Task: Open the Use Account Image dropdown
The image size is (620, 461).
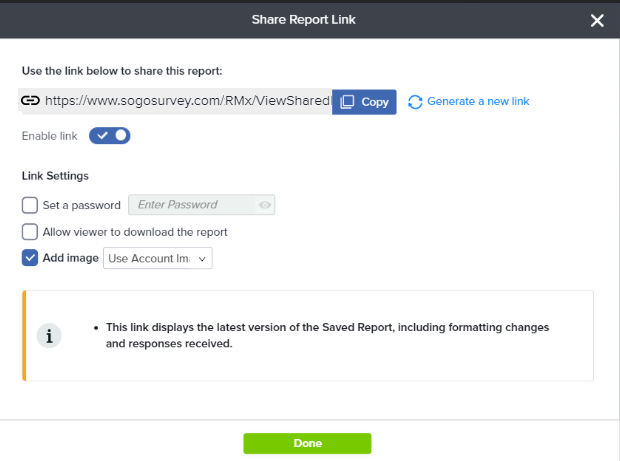Action: (158, 259)
